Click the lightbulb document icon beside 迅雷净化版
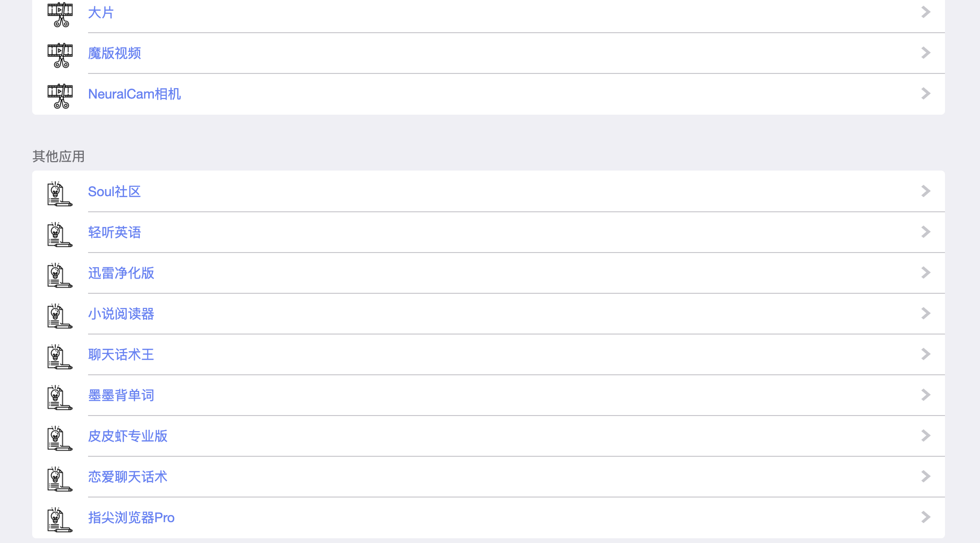The height and width of the screenshot is (543, 980). point(60,275)
